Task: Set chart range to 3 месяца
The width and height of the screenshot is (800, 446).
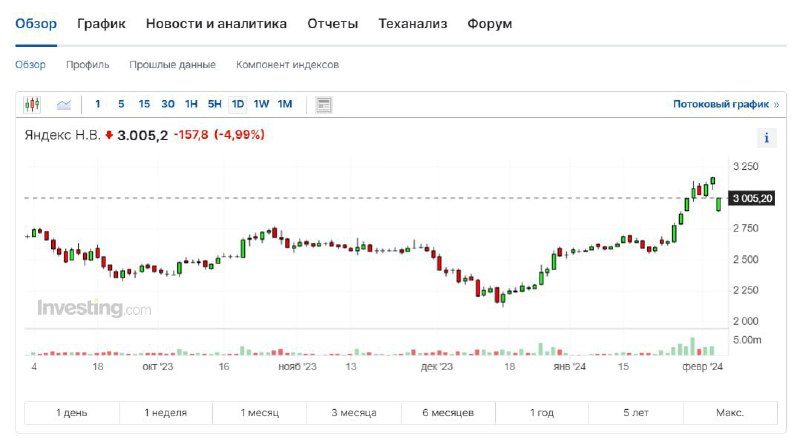Action: point(354,413)
